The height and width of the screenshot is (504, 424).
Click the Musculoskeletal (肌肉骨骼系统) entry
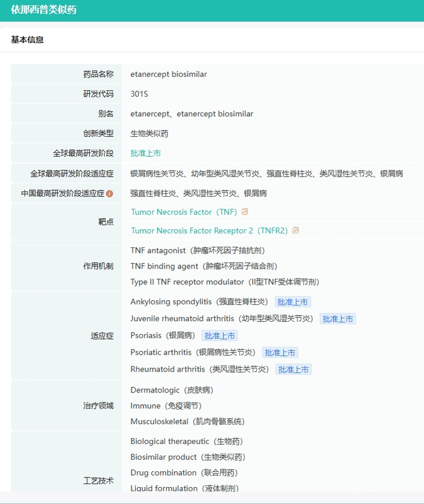188,421
